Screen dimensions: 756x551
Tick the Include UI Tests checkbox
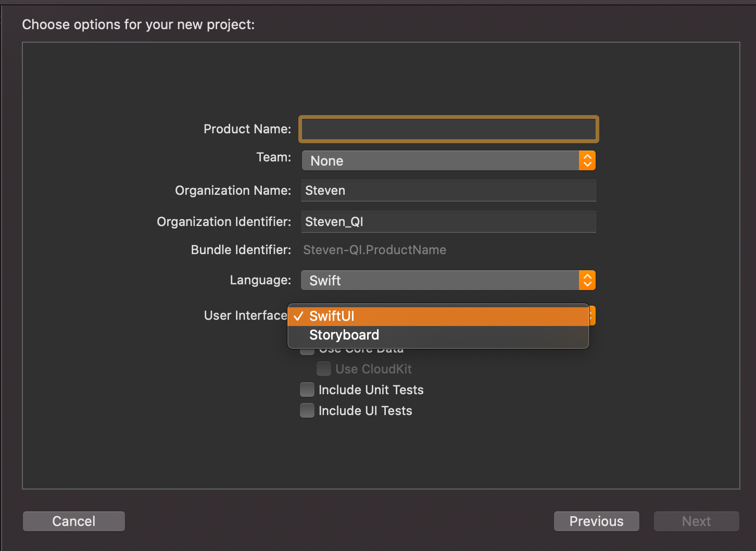pos(307,410)
